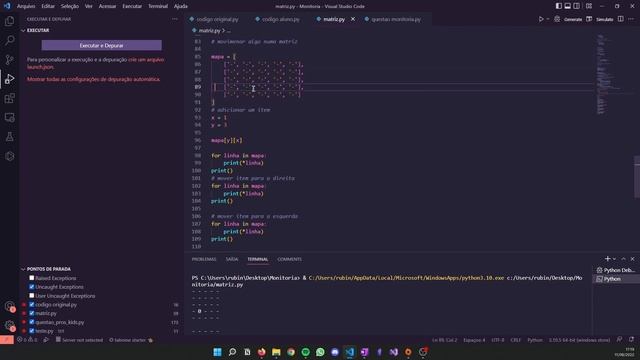Click the new terminal plus icon
This screenshot has width=640, height=360.
(607, 259)
